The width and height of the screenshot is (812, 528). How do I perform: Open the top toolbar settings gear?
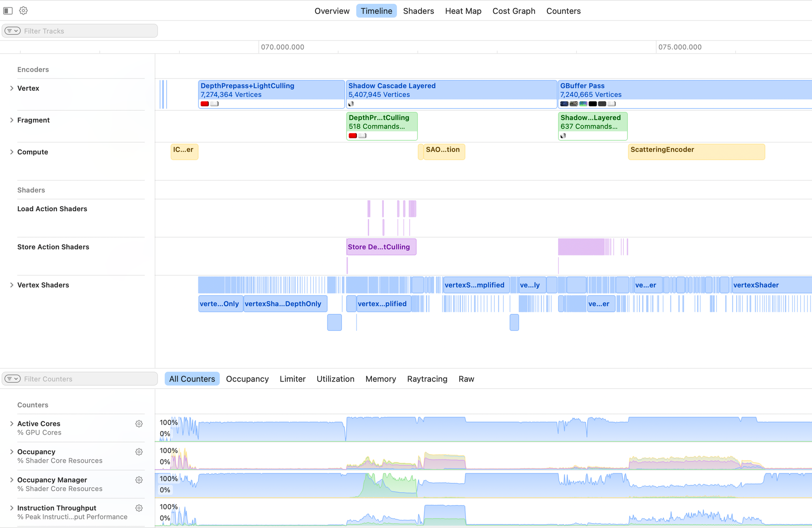[x=24, y=11]
